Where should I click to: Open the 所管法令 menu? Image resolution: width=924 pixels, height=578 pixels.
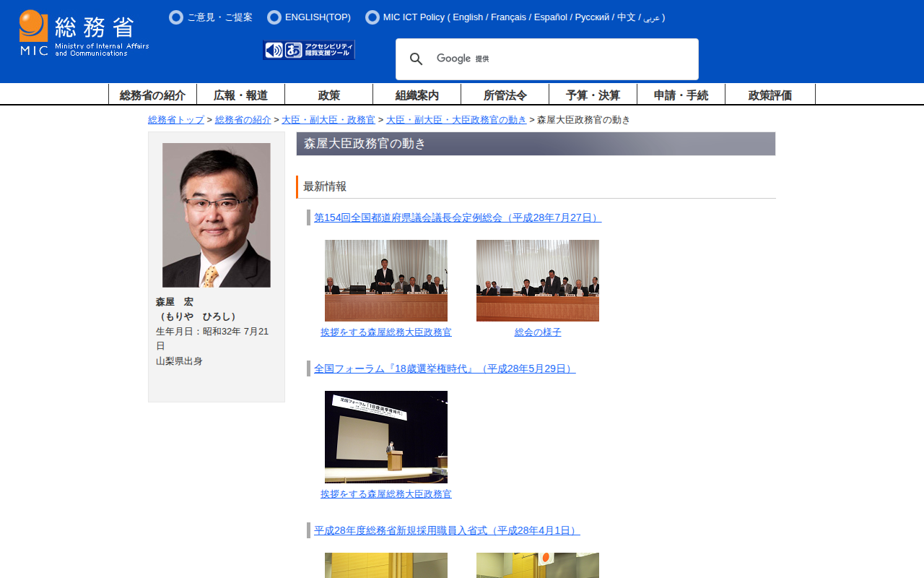coord(505,95)
